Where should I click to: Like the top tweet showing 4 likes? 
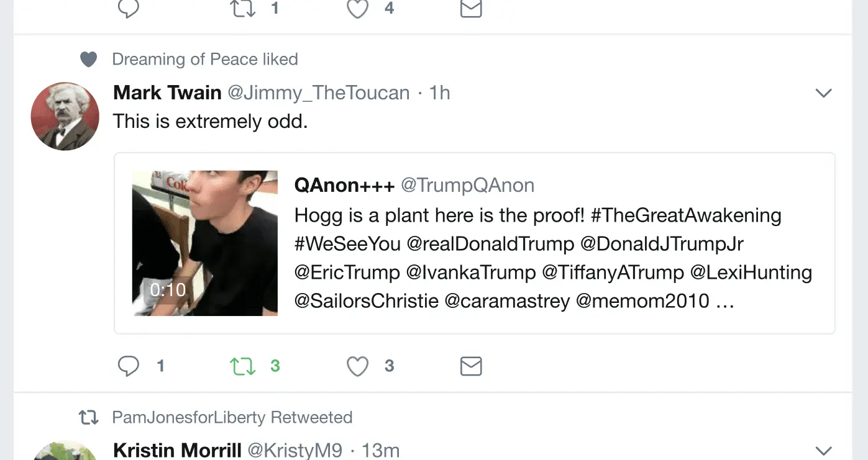click(x=357, y=9)
